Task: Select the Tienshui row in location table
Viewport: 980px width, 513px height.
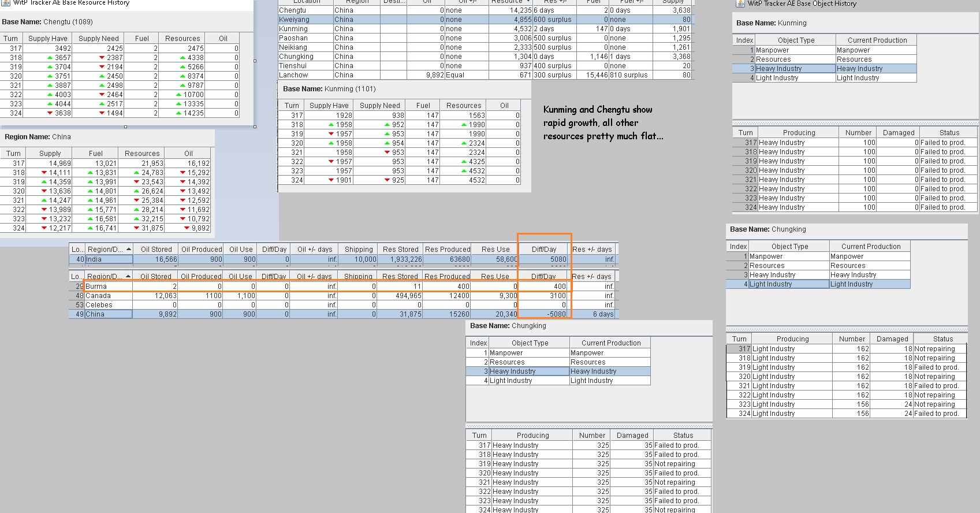Action: pyautogui.click(x=485, y=66)
